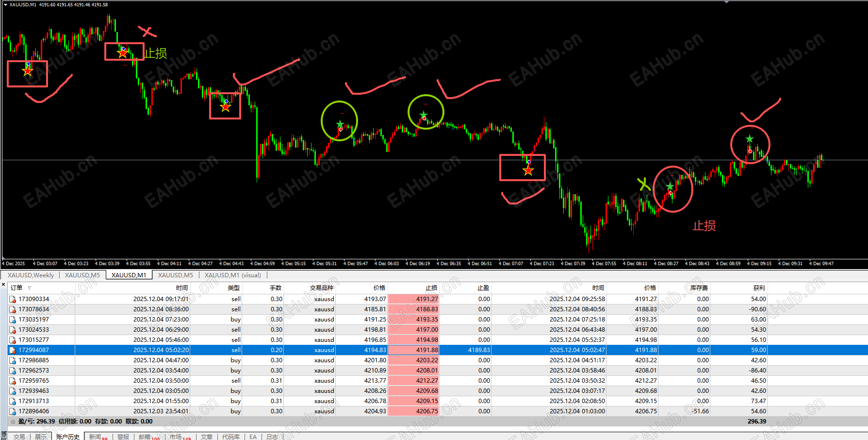Click the buy order icon for 172962573
The image size is (868, 440).
tap(13, 371)
